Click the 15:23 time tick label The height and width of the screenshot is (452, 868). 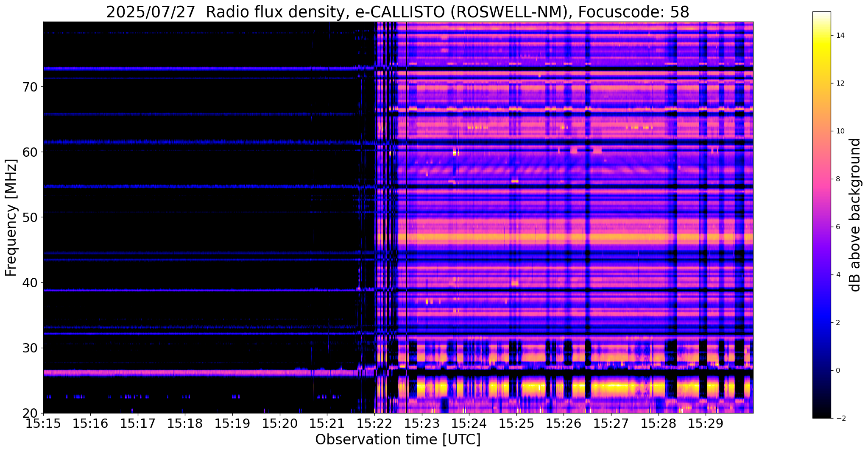click(421, 423)
